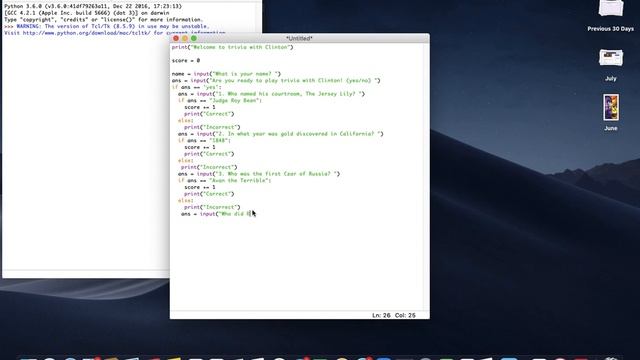640x360 pixels.
Task: Minimize the Untitled editor window
Action: tap(185, 38)
